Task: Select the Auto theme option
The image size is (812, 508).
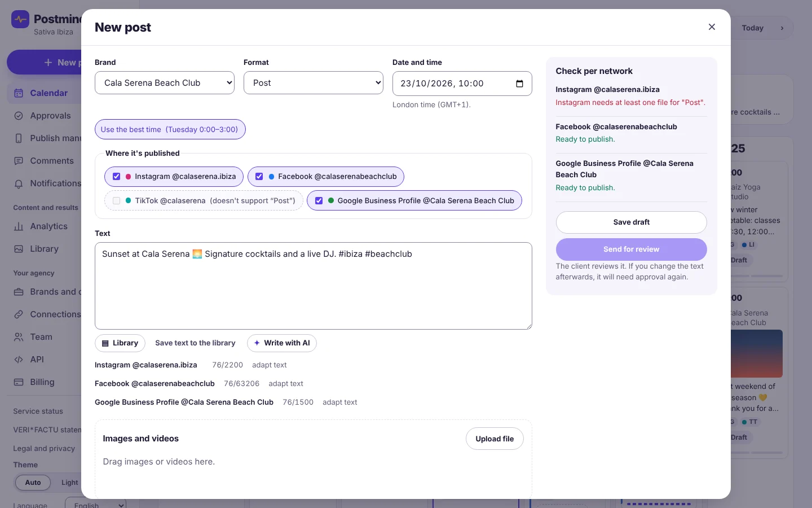Action: click(33, 483)
